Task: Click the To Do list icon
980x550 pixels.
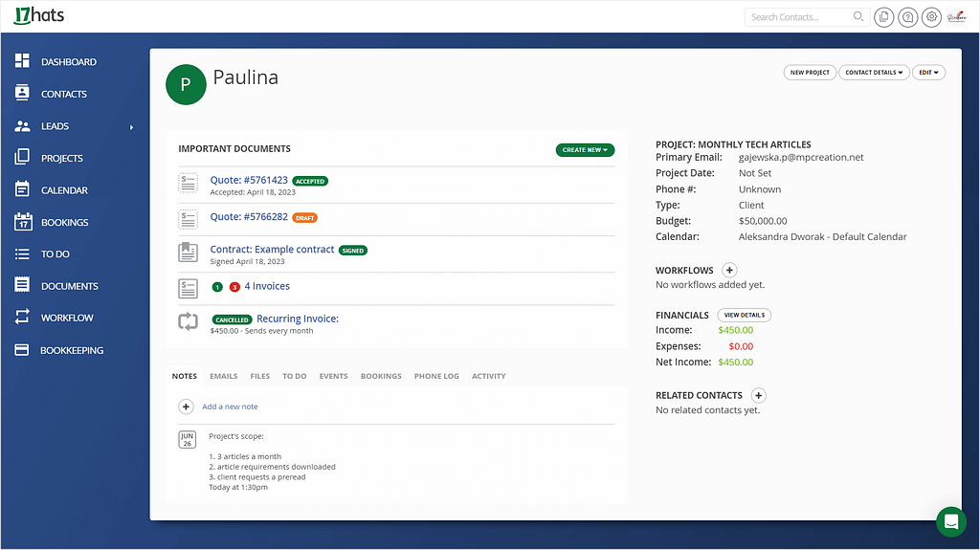Action: click(22, 253)
